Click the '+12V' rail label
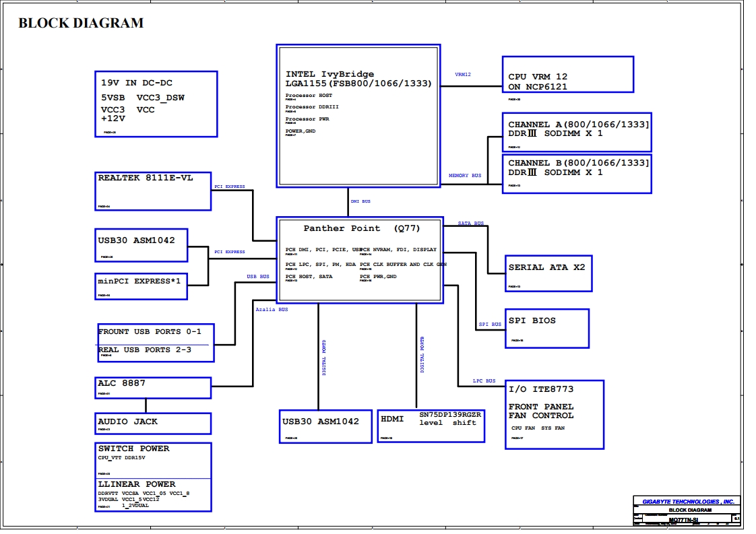The height and width of the screenshot is (534, 756). [x=113, y=119]
